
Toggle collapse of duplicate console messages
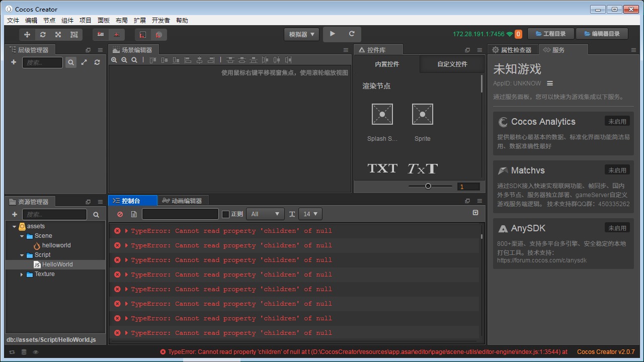[x=475, y=213]
